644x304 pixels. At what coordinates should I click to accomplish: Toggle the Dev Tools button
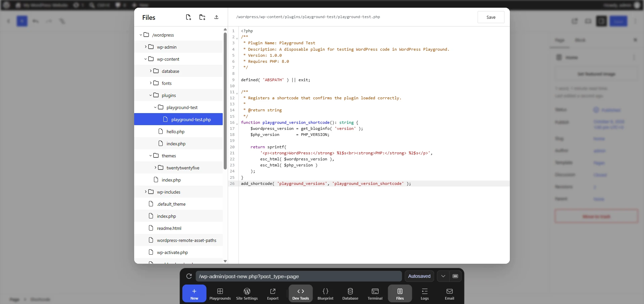(x=301, y=294)
